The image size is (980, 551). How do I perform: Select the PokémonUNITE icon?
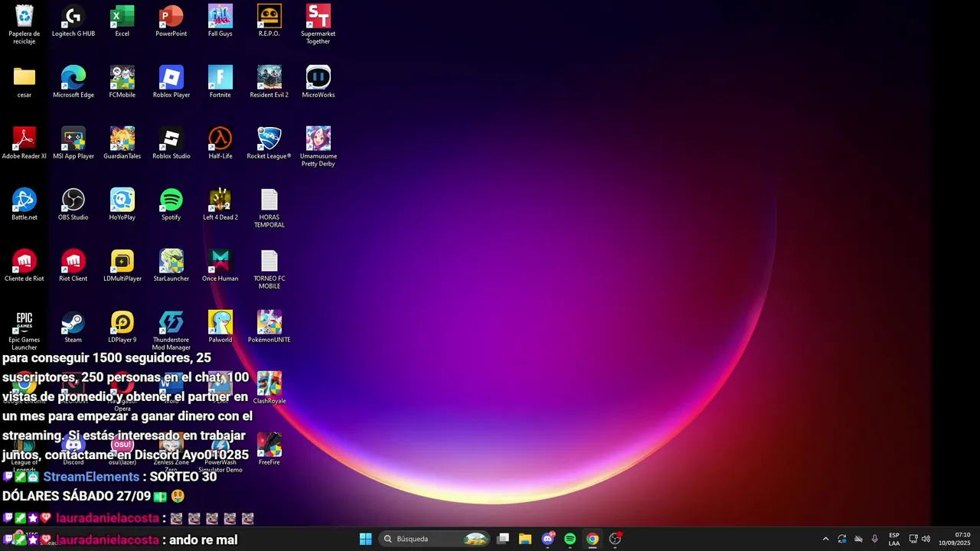coord(269,328)
